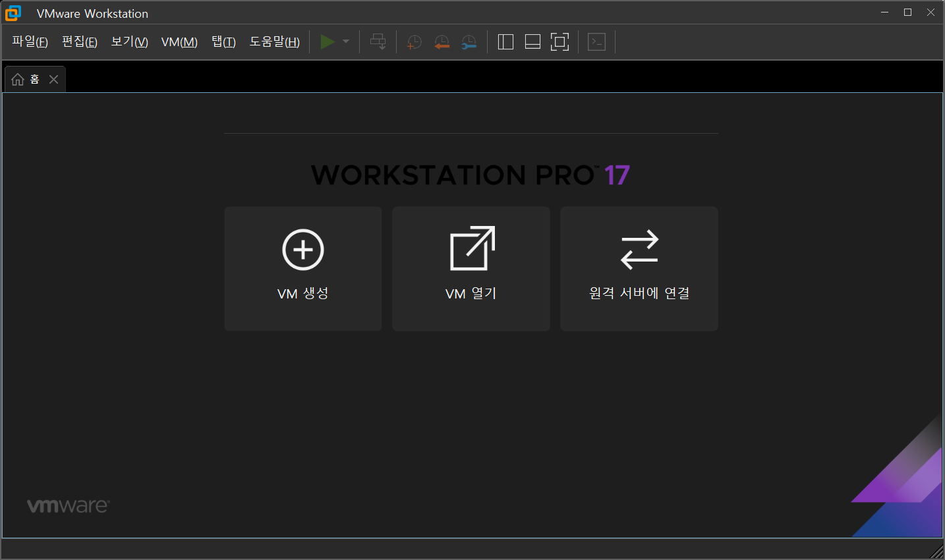945x560 pixels.
Task: Click Send Ctrl+Alt+Del toolbar icon
Action: (x=378, y=42)
